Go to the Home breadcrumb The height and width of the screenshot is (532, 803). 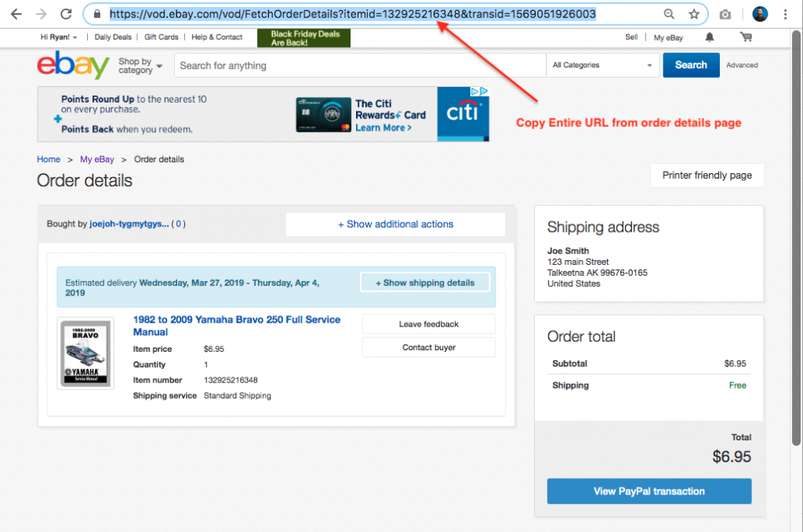coord(49,159)
